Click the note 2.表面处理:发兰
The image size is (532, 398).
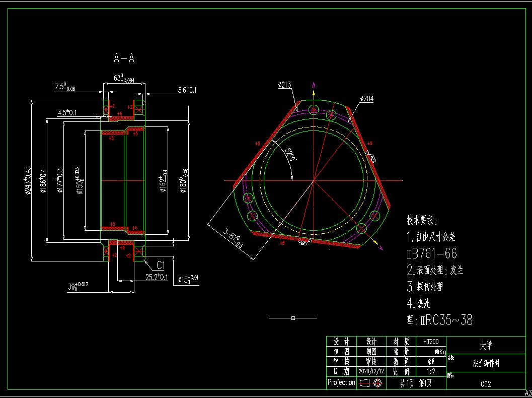pos(435,270)
